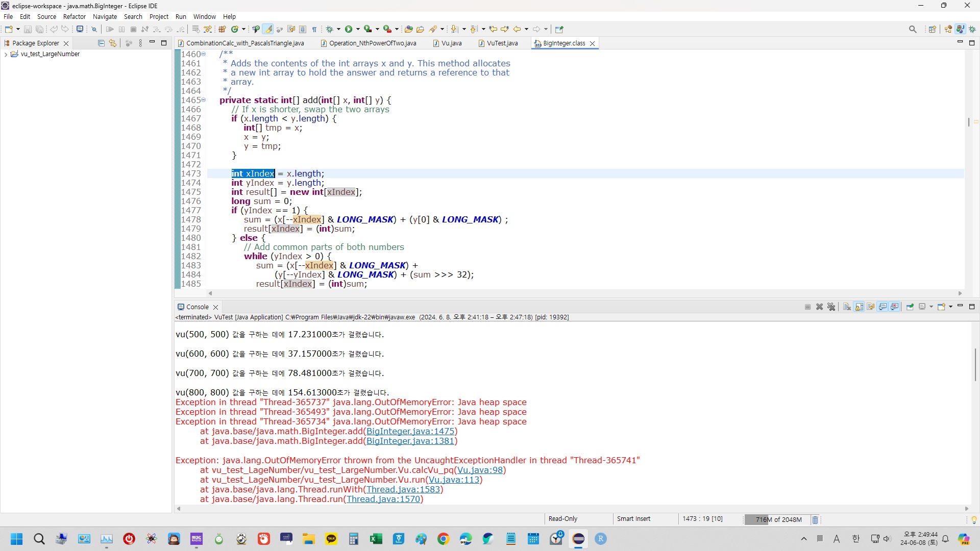Screen dimensions: 980x551
Task: Toggle Show Console on standard out change
Action: pos(883,307)
